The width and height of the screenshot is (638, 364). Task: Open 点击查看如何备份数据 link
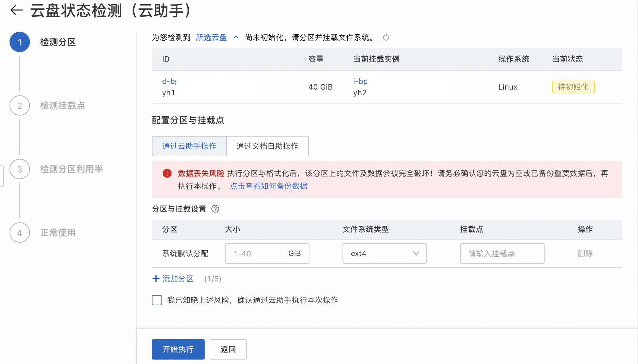click(268, 186)
